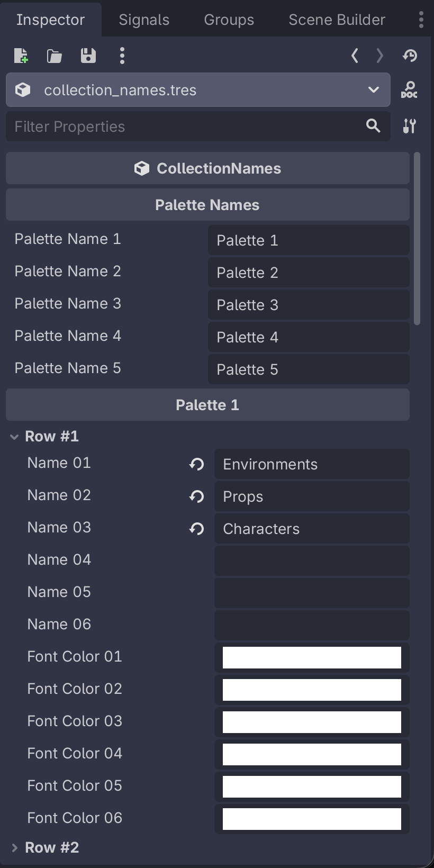Click the magnifier in Filter Properties
Viewport: 434px width, 868px height.
point(373,126)
